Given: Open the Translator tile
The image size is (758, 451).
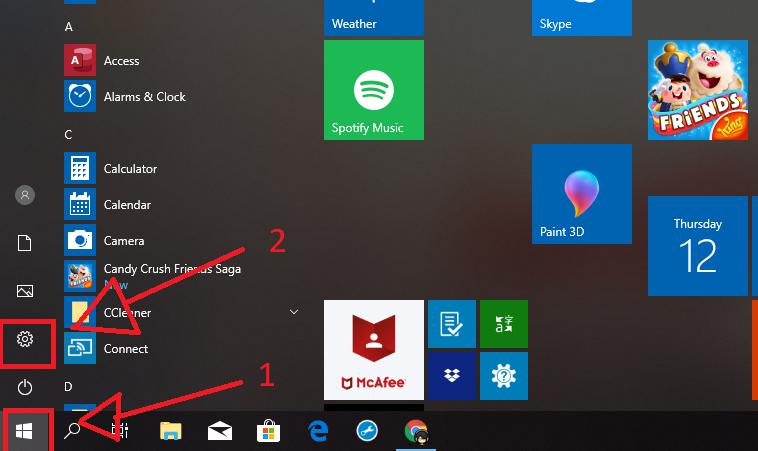Looking at the screenshot, I should 503,323.
